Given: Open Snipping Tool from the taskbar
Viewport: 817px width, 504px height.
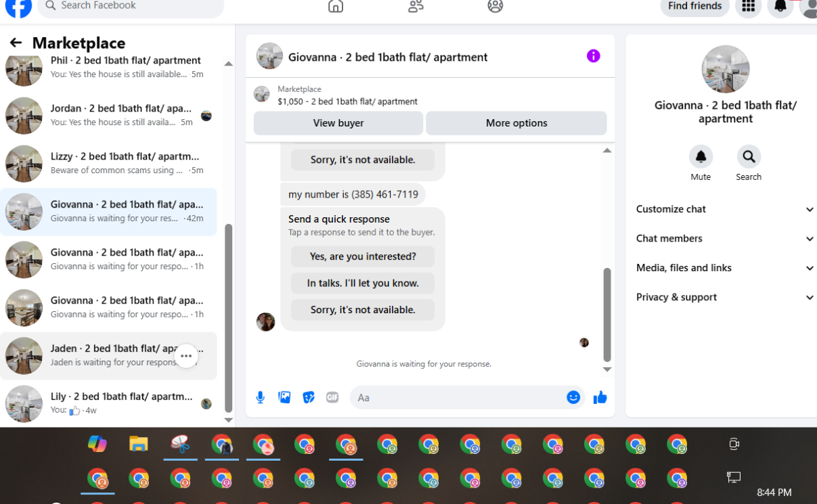Looking at the screenshot, I should click(180, 444).
